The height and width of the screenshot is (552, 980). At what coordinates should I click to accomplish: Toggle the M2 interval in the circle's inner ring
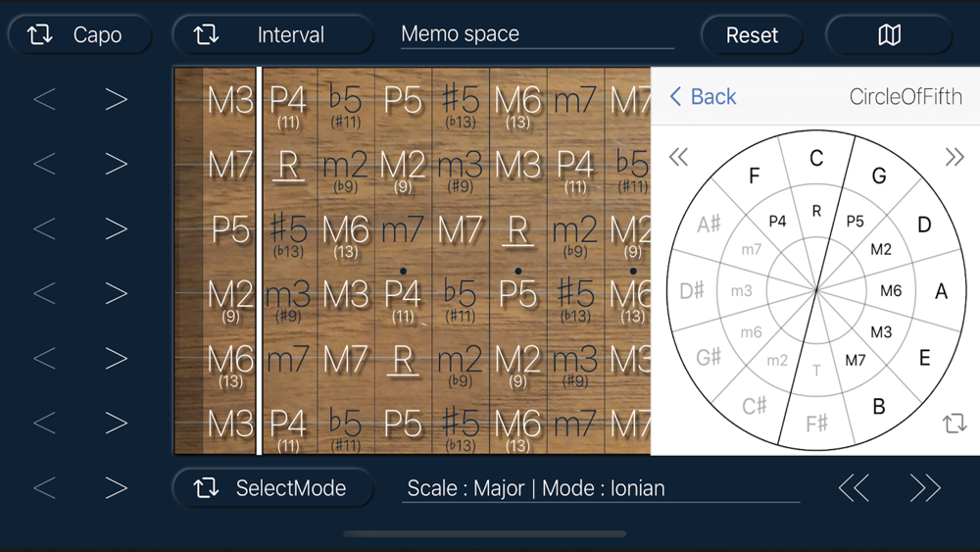881,249
